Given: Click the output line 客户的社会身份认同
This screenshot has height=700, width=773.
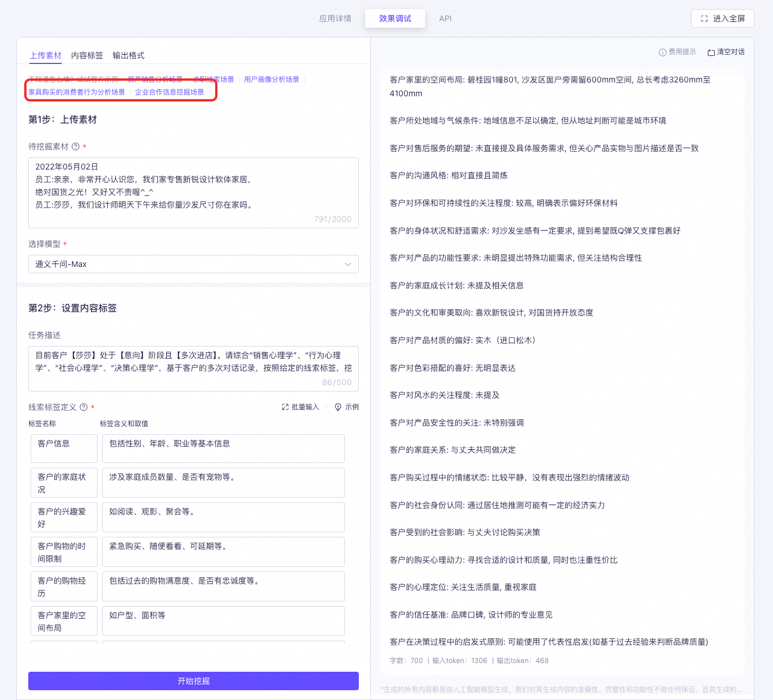Looking at the screenshot, I should point(497,505).
